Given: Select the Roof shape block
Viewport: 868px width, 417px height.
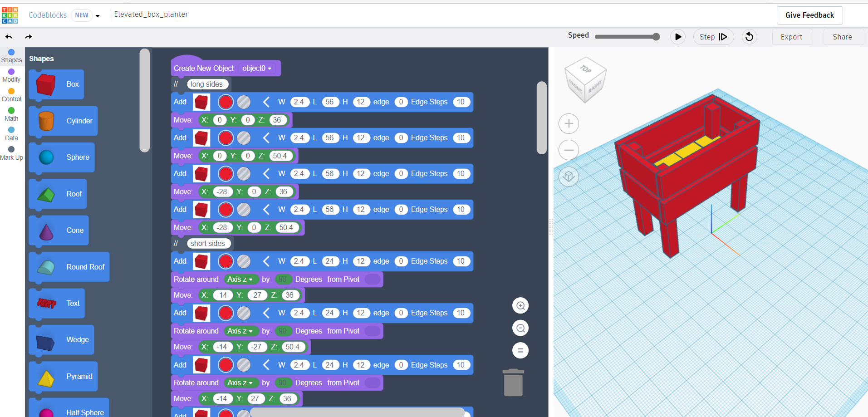Looking at the screenshot, I should click(58, 194).
